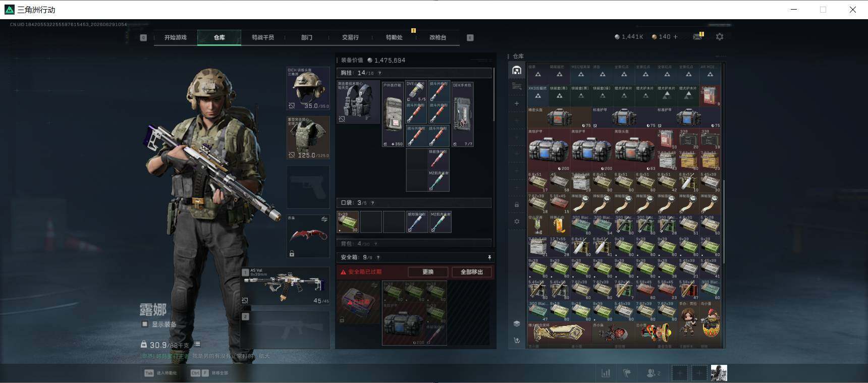
Task: Click the Ctrl F 转移全部 shortcut
Action: point(209,373)
